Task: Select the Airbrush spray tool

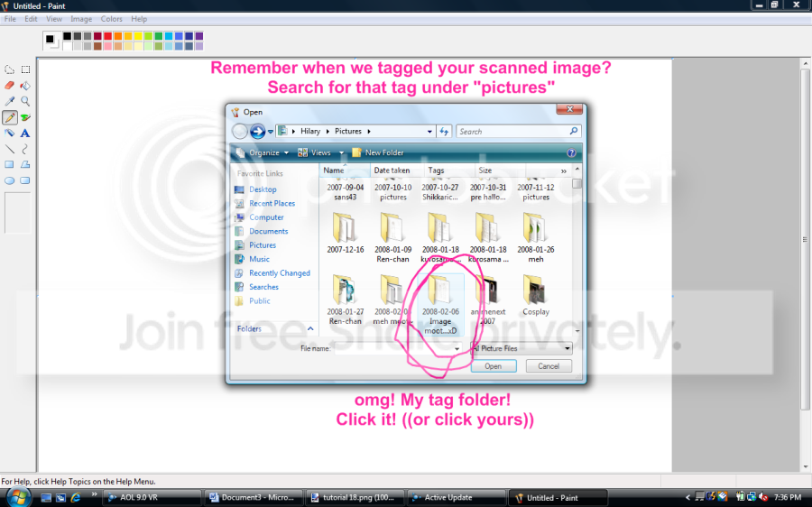Action: click(9, 134)
